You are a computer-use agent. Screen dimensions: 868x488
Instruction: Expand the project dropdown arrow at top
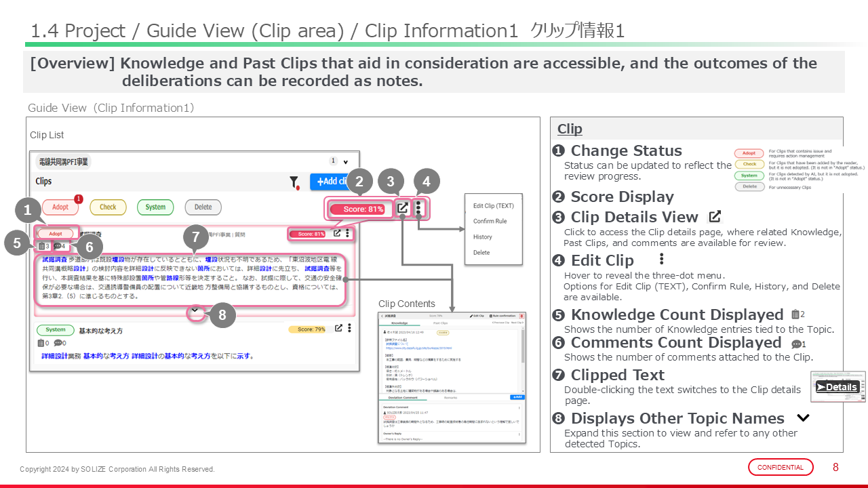(346, 162)
